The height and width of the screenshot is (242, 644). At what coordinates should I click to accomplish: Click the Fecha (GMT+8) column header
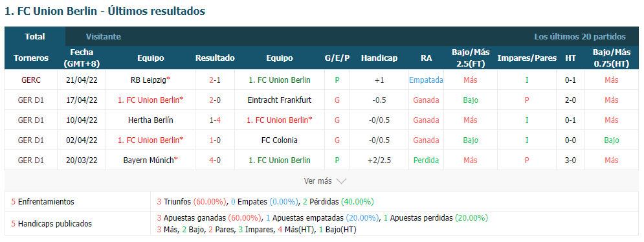click(x=82, y=58)
